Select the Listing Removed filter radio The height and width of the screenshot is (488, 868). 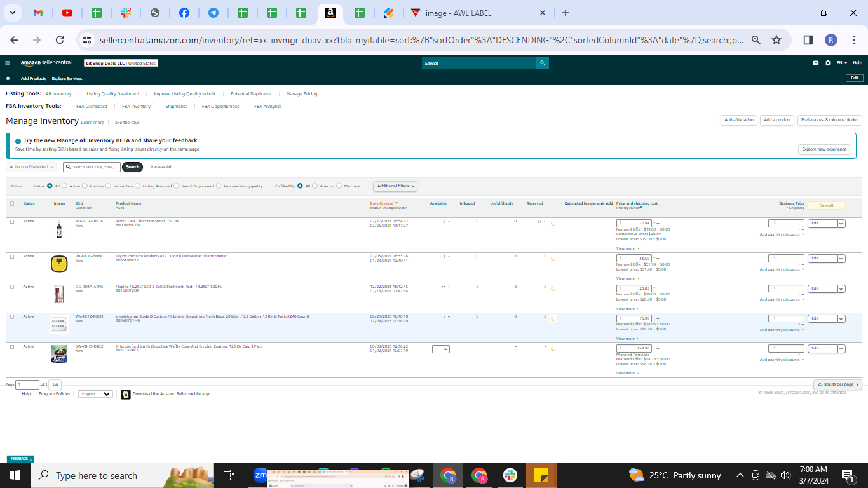coord(139,186)
